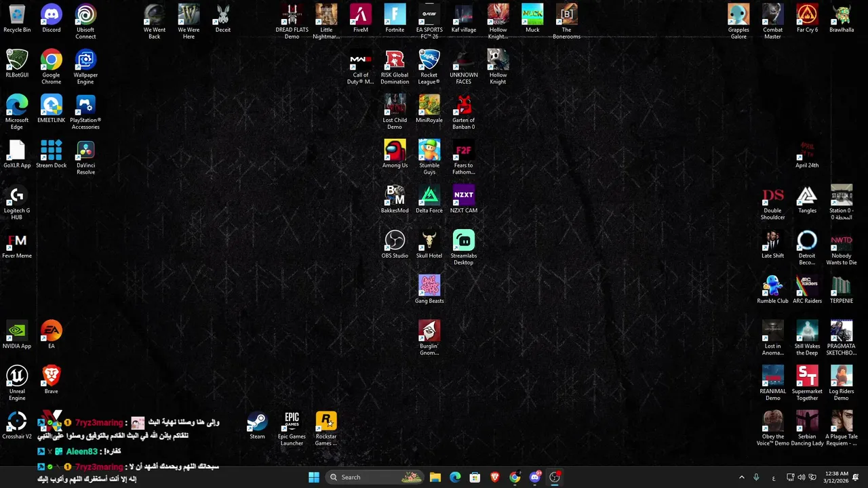Image resolution: width=868 pixels, height=488 pixels.
Task: Select Streamlabs Desktop icon
Action: [464, 248]
